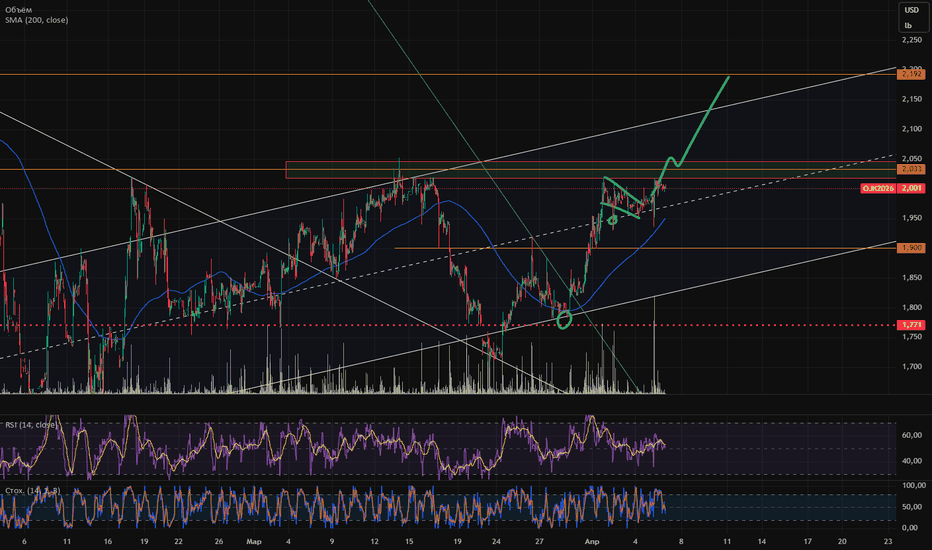This screenshot has width=932, height=550.
Task: Click the red 2,001 current price label
Action: coord(911,188)
